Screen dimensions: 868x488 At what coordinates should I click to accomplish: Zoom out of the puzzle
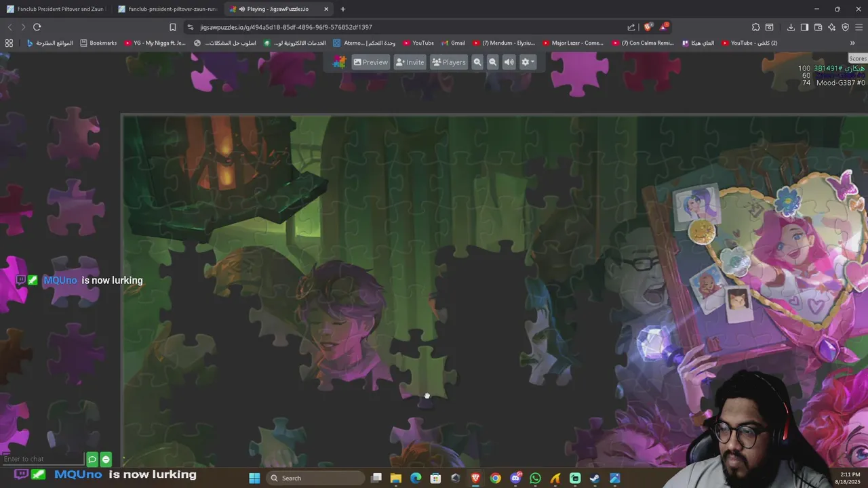493,62
